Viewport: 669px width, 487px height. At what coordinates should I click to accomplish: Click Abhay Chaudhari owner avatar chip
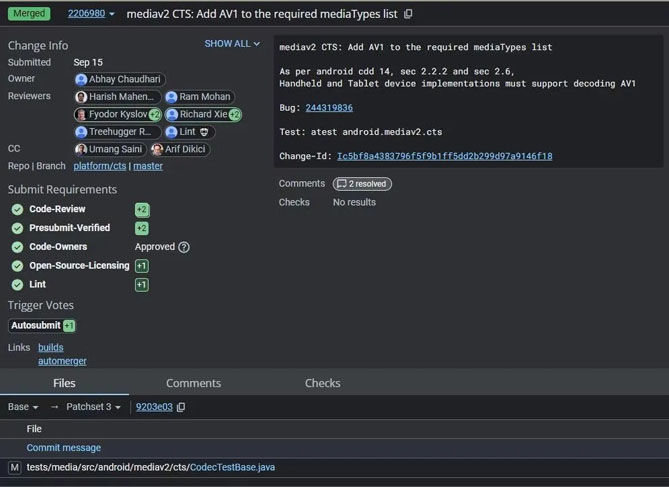119,79
